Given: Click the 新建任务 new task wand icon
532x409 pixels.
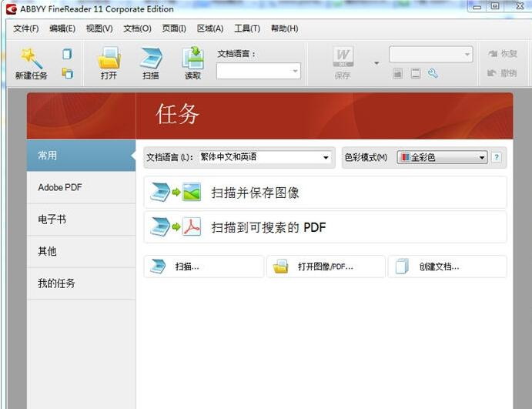Looking at the screenshot, I should (31, 58).
